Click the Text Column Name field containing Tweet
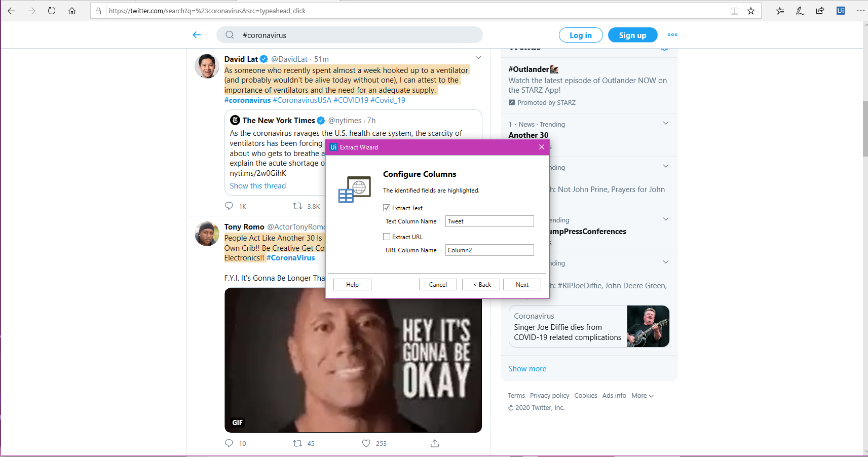 coord(489,221)
